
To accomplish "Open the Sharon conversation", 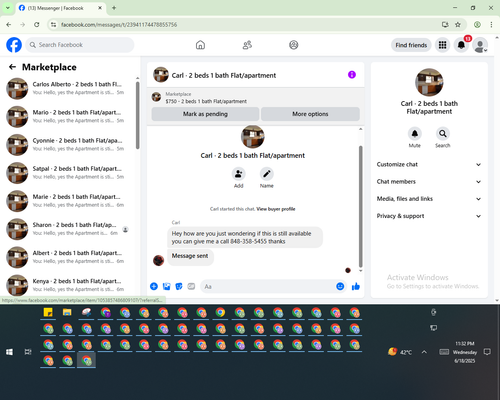I will coord(68,229).
